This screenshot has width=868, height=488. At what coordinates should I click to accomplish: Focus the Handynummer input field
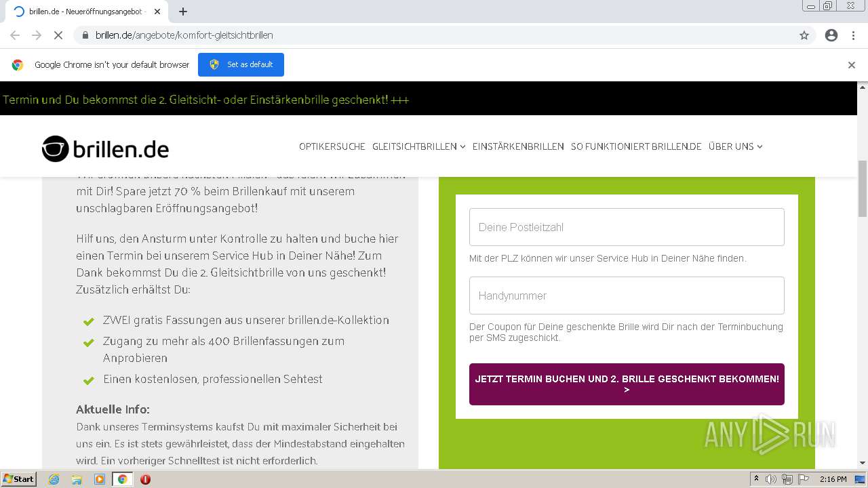(627, 296)
